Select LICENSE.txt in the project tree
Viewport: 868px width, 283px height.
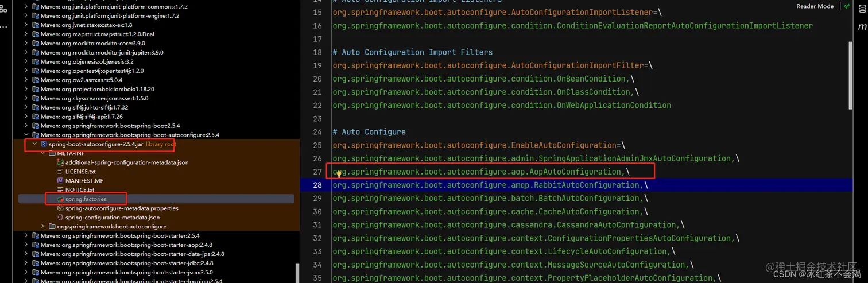point(80,171)
